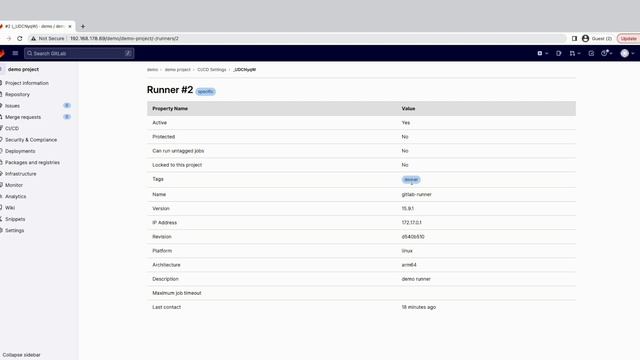Open the GitLab hamburger menu
The height and width of the screenshot is (360, 640).
(x=15, y=53)
